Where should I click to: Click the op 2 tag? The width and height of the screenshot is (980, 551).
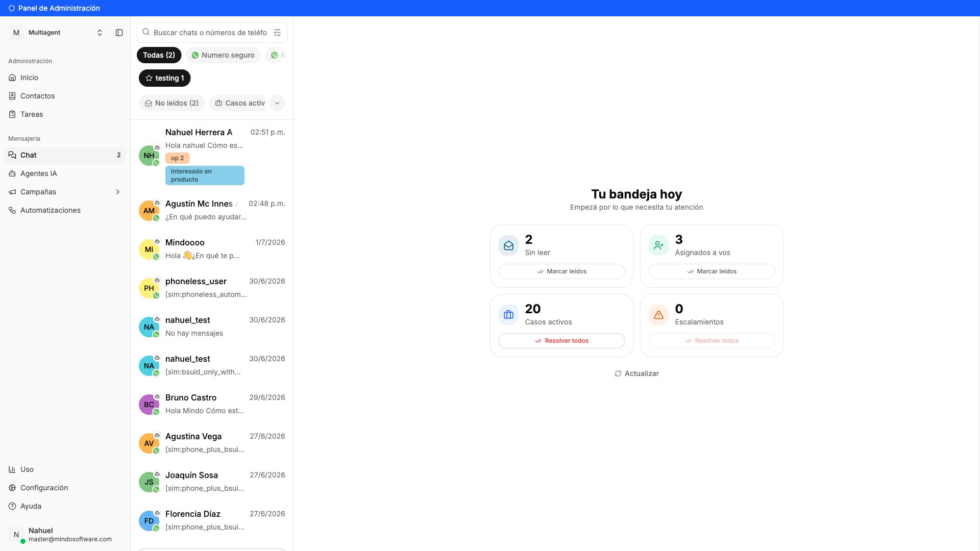pos(177,158)
